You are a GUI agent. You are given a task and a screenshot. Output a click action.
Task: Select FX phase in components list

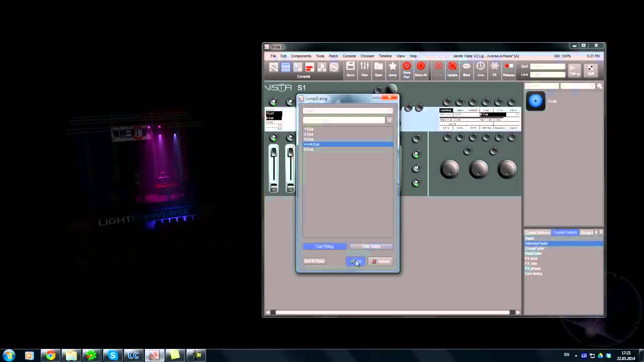point(563,268)
